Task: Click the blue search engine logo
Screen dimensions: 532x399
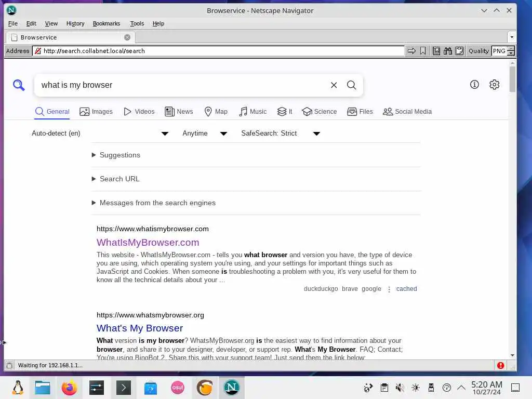Action: [x=19, y=85]
